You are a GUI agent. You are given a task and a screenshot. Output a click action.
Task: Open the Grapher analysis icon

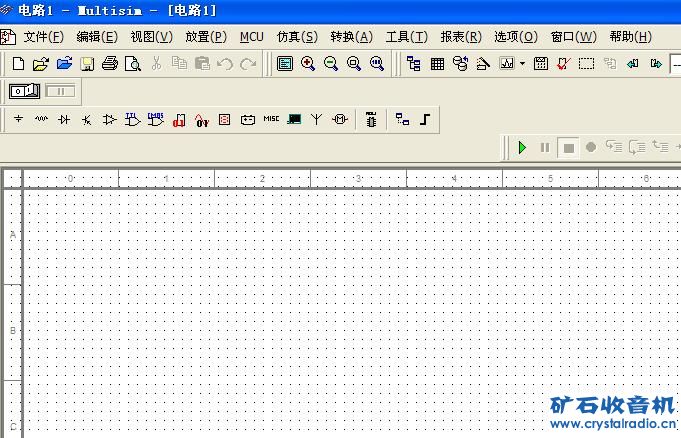click(x=507, y=63)
